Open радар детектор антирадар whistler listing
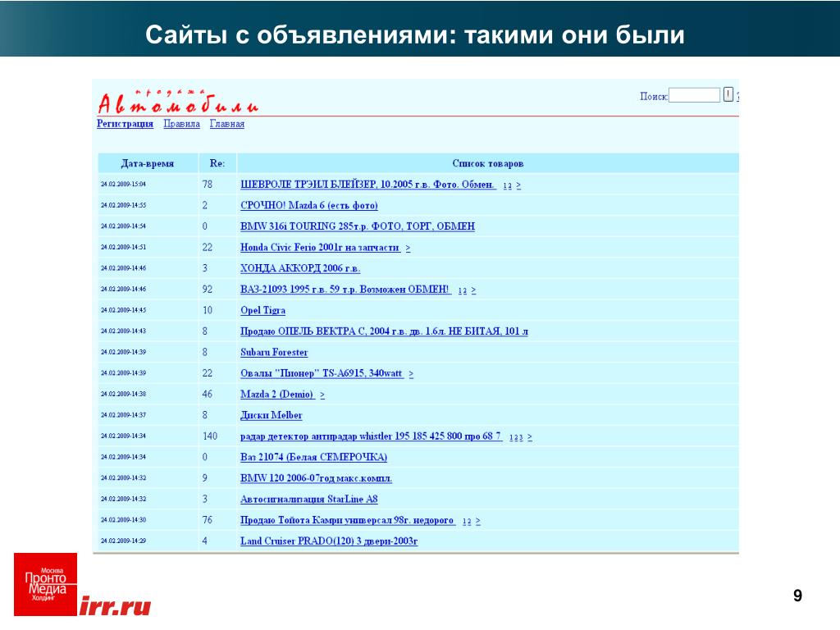Screen dimensions: 840x630 [x=372, y=436]
